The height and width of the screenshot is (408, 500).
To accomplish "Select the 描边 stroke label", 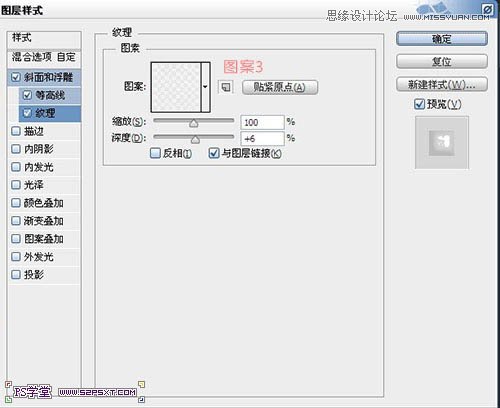I will 33,131.
